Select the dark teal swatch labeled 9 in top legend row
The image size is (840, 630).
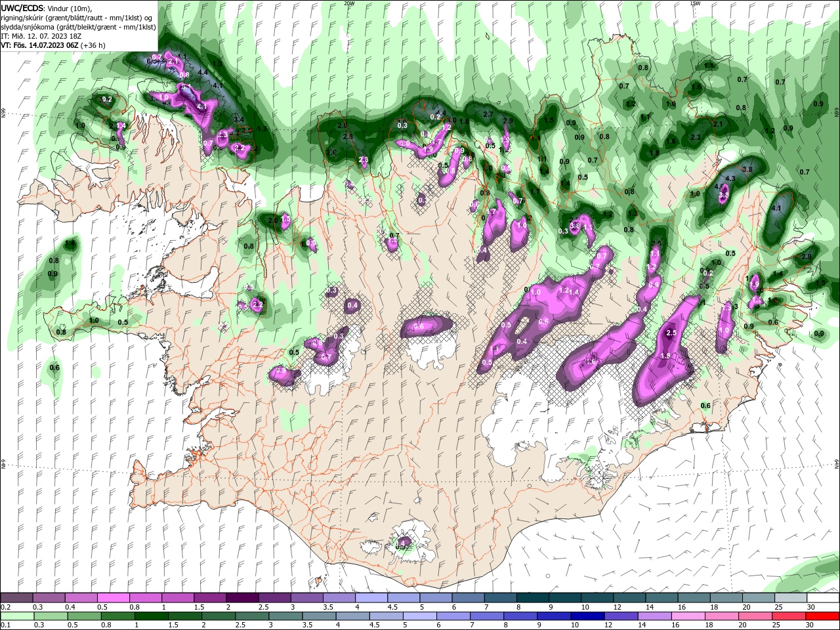(x=564, y=598)
